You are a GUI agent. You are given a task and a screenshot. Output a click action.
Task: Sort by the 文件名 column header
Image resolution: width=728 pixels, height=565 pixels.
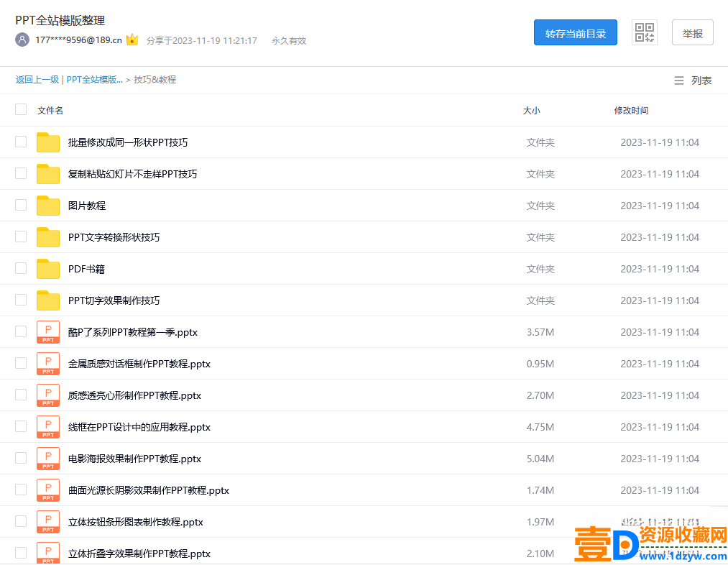click(50, 111)
